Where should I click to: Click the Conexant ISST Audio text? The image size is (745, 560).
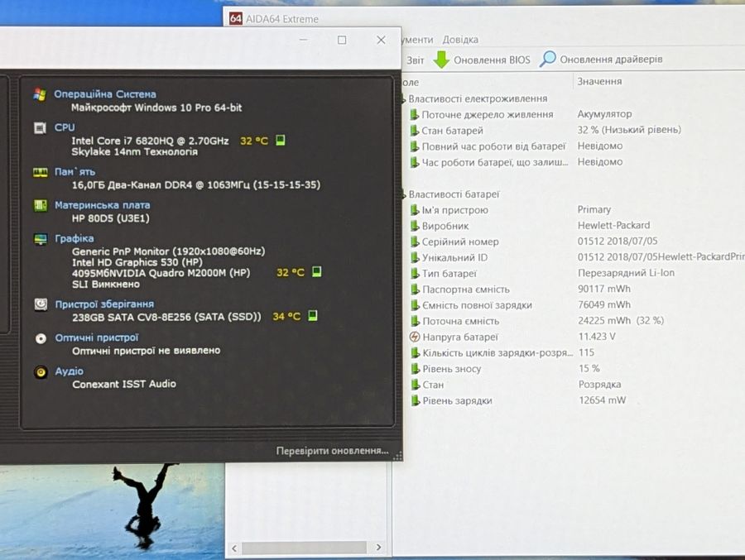124,384
